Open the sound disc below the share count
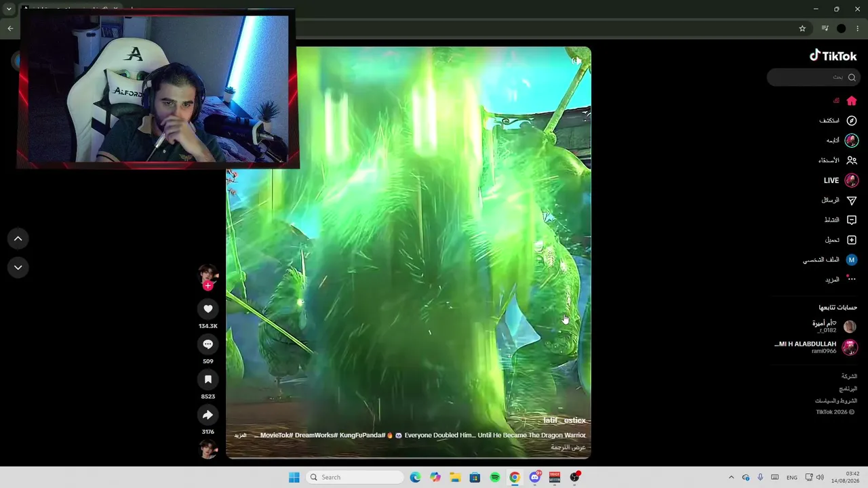 pos(208,448)
